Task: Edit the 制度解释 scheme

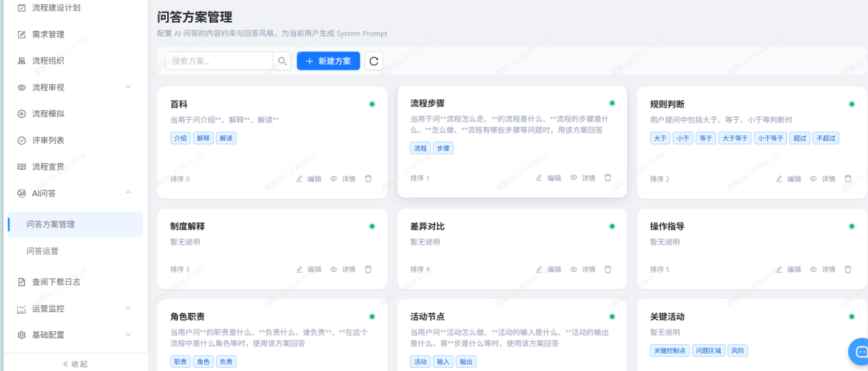Action: coord(309,269)
